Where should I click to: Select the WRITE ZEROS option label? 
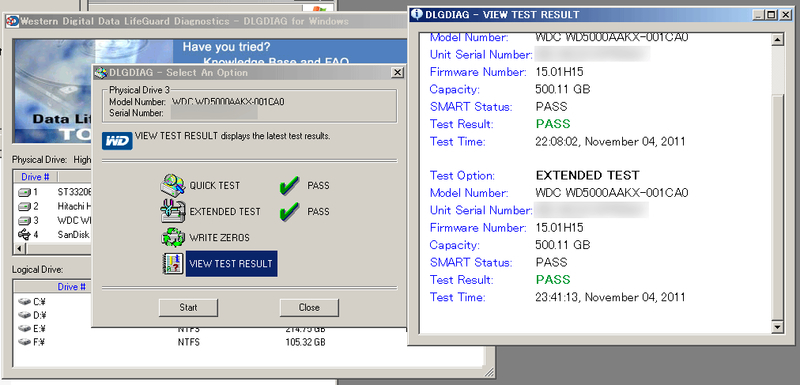219,238
